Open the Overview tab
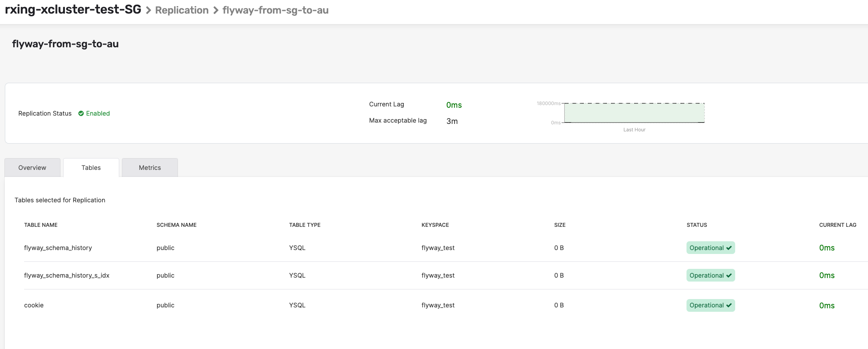868x349 pixels. click(32, 168)
